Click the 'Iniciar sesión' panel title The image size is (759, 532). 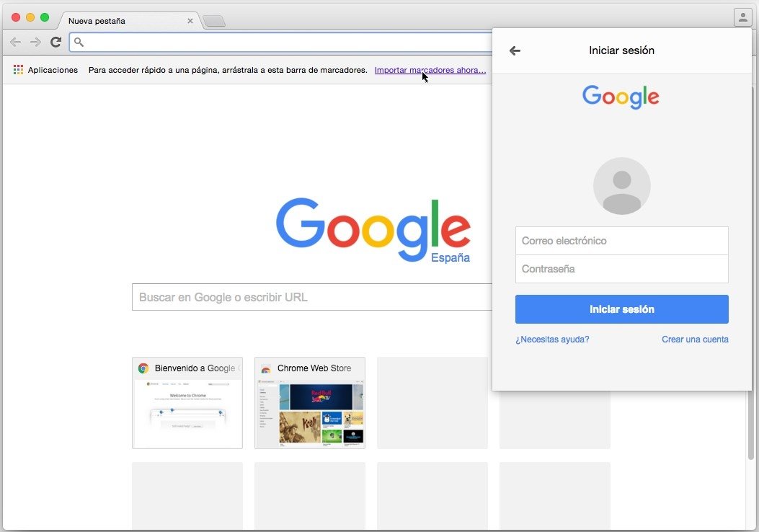click(621, 50)
